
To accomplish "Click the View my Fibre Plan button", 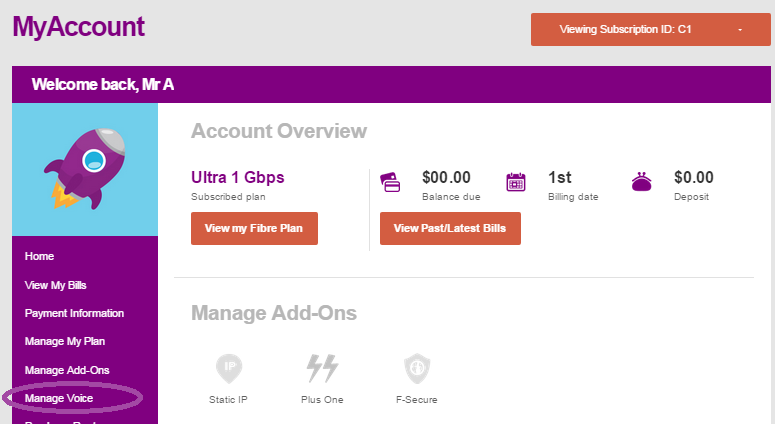I will click(254, 228).
